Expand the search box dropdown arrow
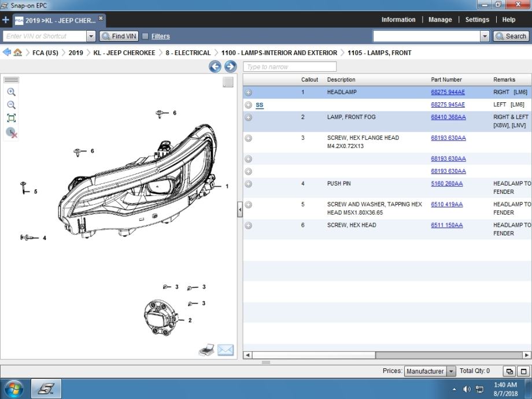 [x=485, y=36]
